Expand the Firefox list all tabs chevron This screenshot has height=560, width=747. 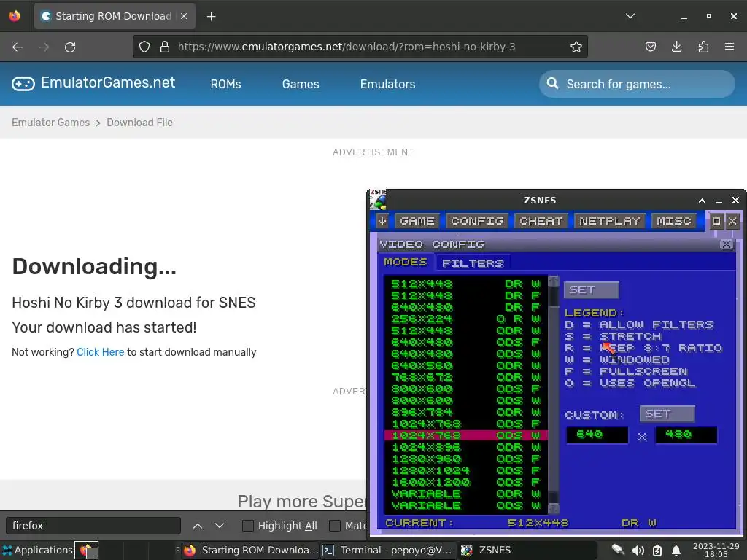coord(630,16)
